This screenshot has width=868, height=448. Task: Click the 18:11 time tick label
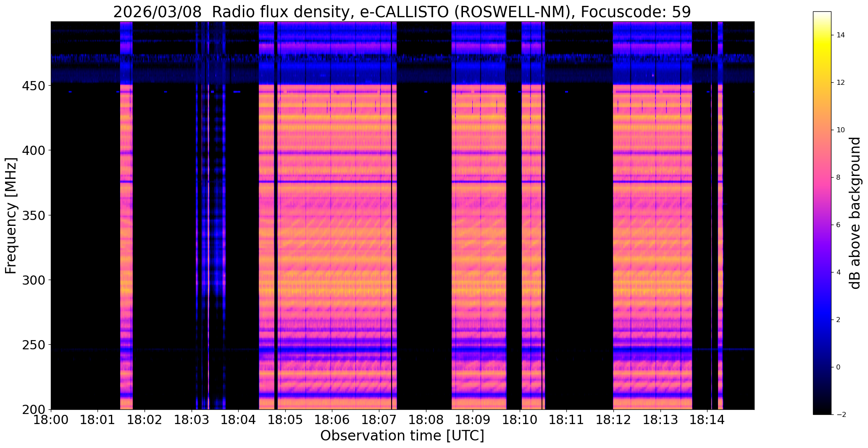[x=567, y=420]
